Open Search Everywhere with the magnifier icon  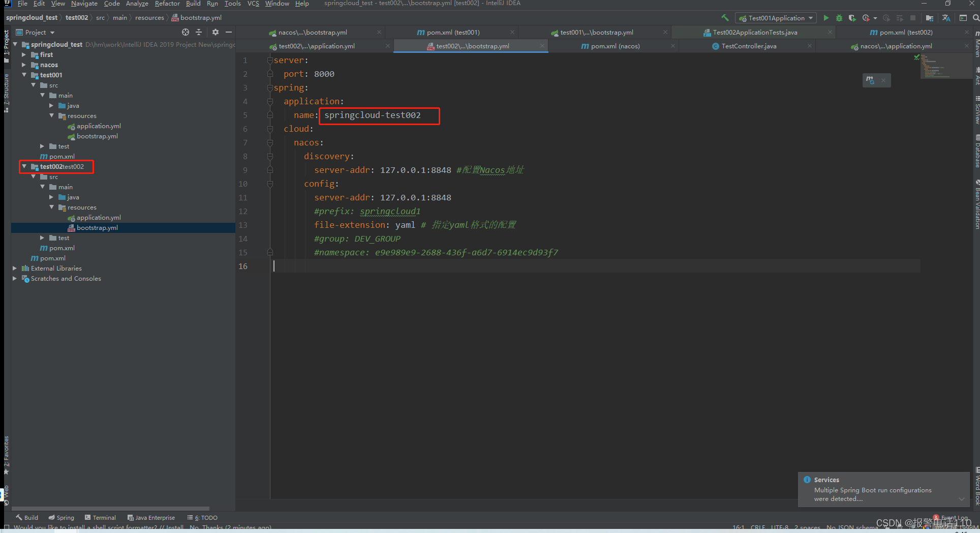click(975, 18)
